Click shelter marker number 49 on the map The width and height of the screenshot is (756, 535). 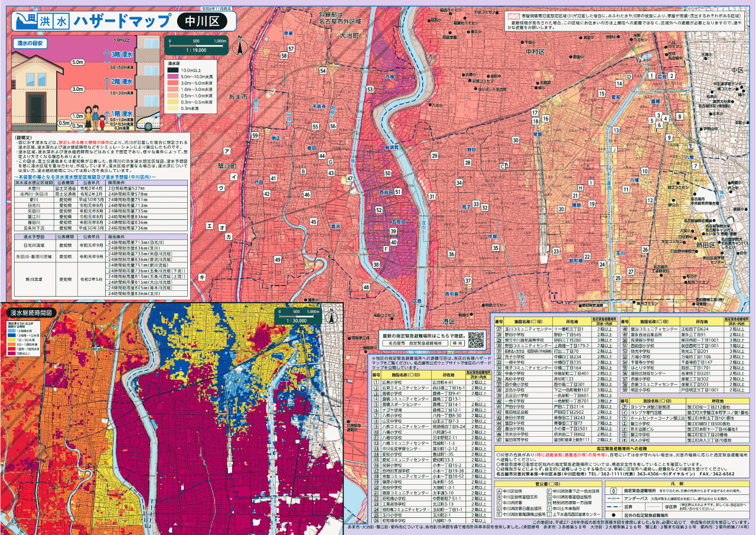[x=278, y=260]
